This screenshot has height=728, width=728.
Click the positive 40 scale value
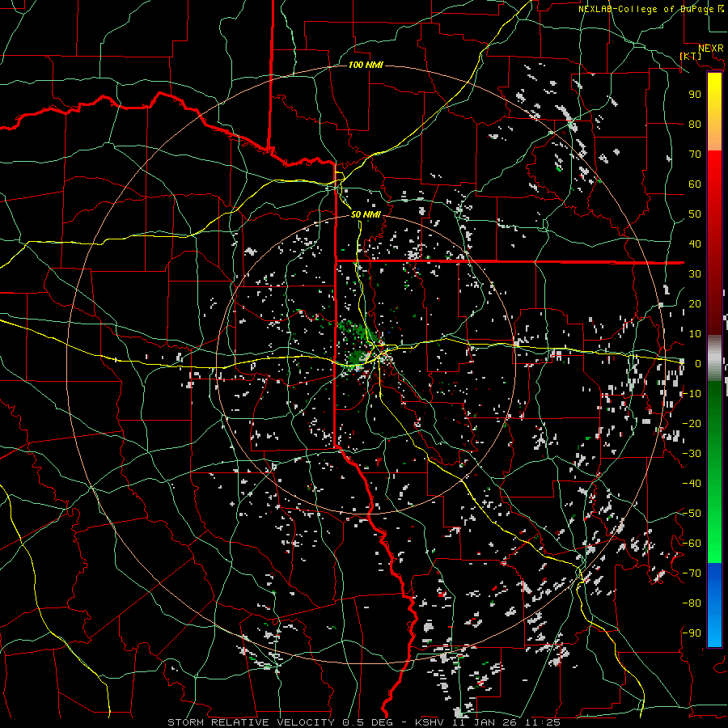695,243
